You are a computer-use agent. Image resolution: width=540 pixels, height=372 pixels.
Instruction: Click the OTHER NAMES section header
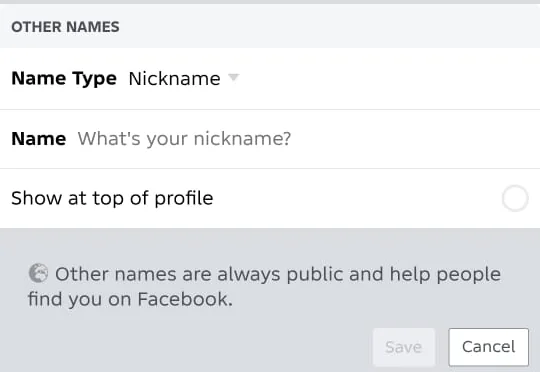point(65,27)
